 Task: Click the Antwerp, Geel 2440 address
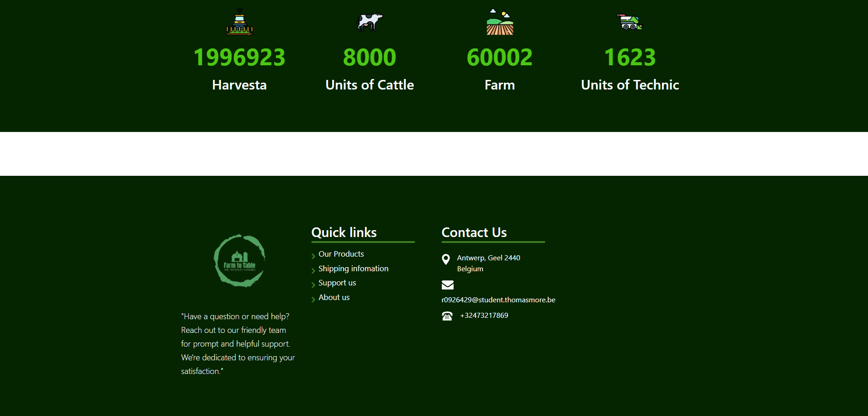pyautogui.click(x=489, y=258)
